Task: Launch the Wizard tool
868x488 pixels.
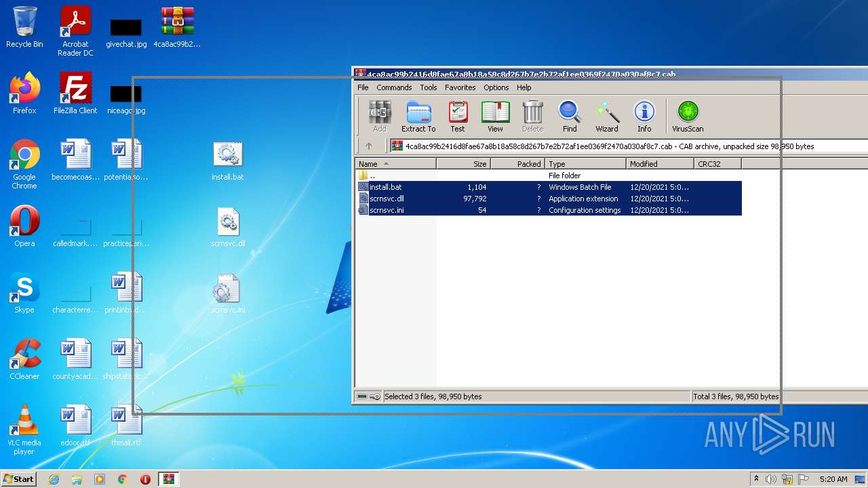Action: [607, 117]
